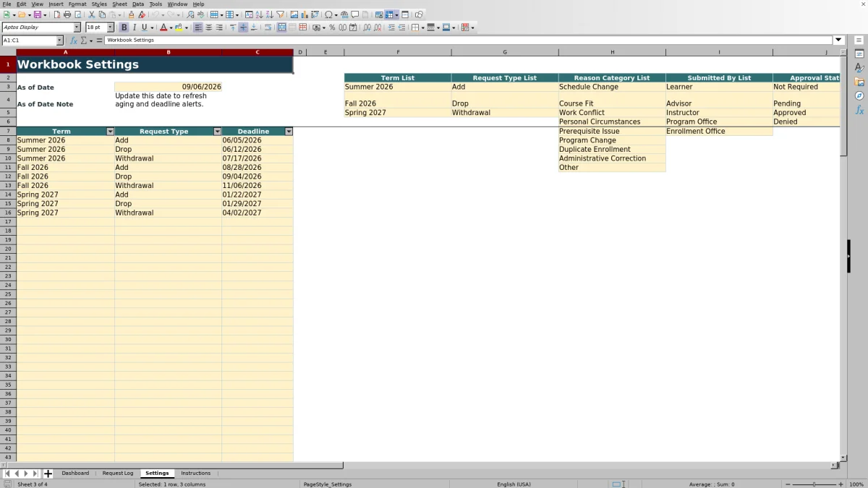
Task: Open the sidebar Gallery icon
Action: click(859, 82)
